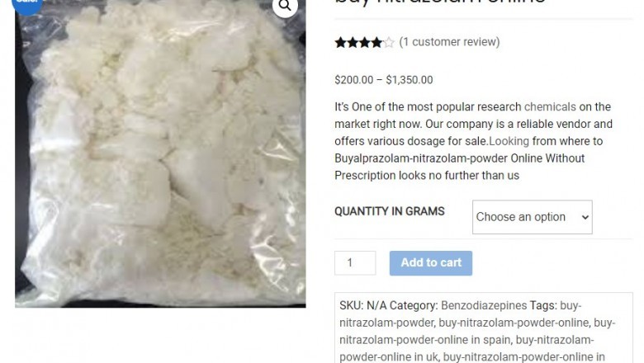Focus the product quantity number field
Viewport: 644px width, 363px height.
click(355, 263)
